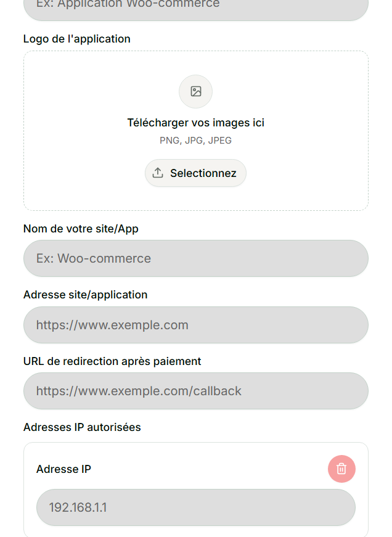Screen dimensions: 392x537
Task: Click the https://www.exemple.com address field
Action: pyautogui.click(x=195, y=325)
